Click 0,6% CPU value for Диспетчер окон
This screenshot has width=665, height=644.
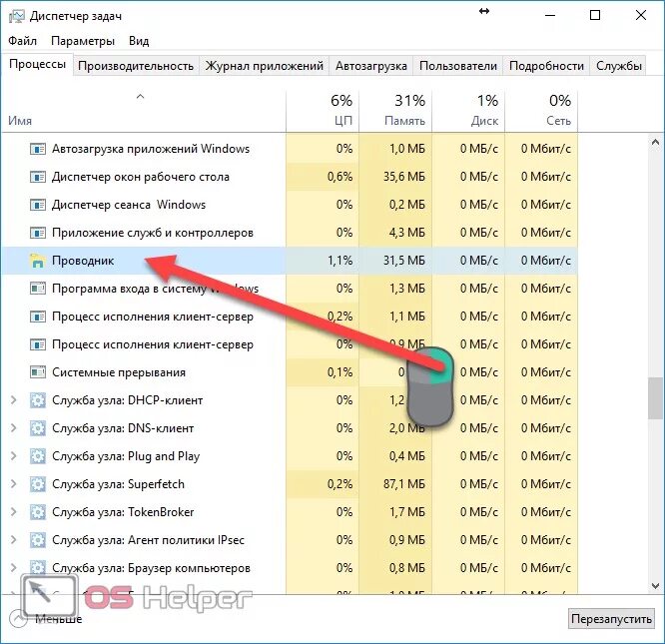click(x=340, y=177)
